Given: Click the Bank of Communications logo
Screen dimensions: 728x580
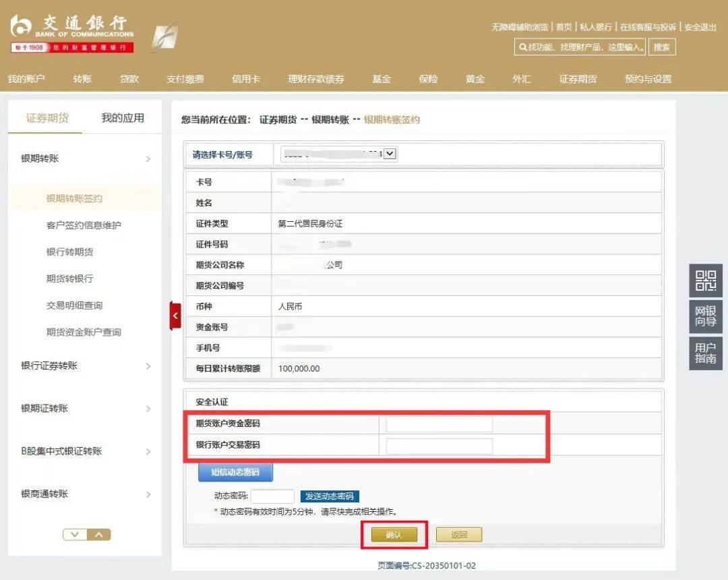Looking at the screenshot, I should pyautogui.click(x=72, y=34).
